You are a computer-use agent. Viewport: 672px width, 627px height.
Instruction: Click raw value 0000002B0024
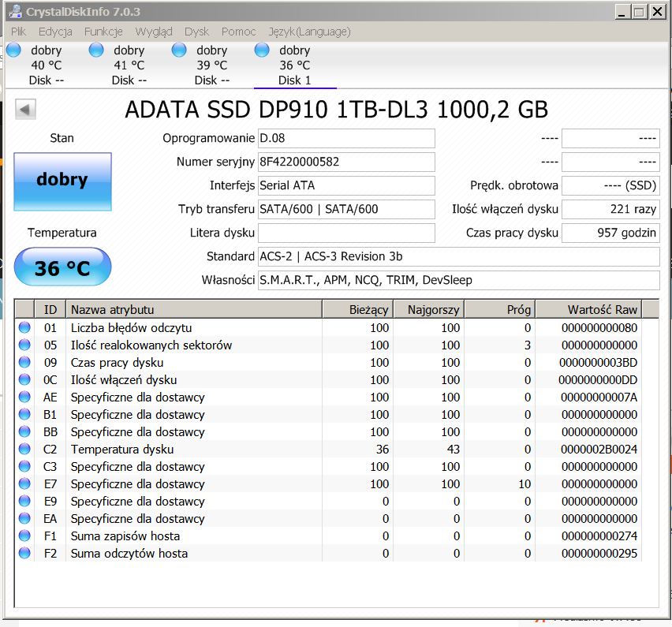pyautogui.click(x=599, y=449)
